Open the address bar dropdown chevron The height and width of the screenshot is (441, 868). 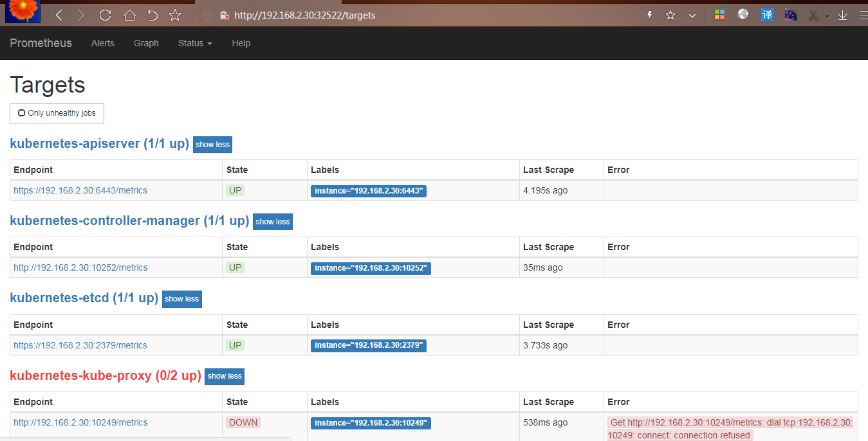[x=692, y=15]
